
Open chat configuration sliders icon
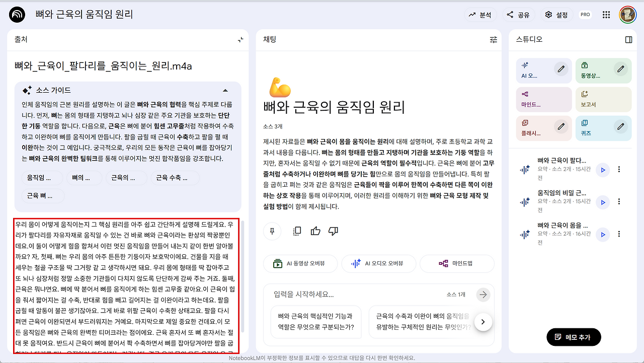pyautogui.click(x=494, y=39)
